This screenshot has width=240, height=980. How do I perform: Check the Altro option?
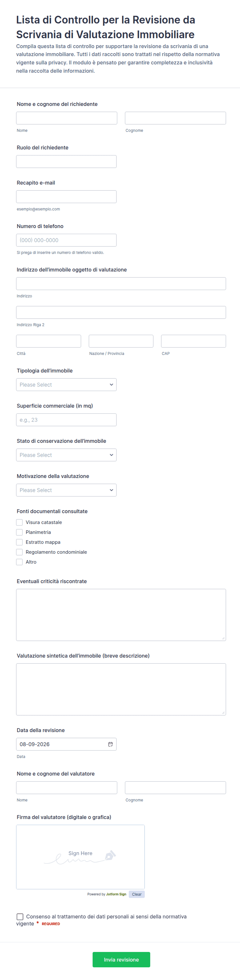coord(19,562)
